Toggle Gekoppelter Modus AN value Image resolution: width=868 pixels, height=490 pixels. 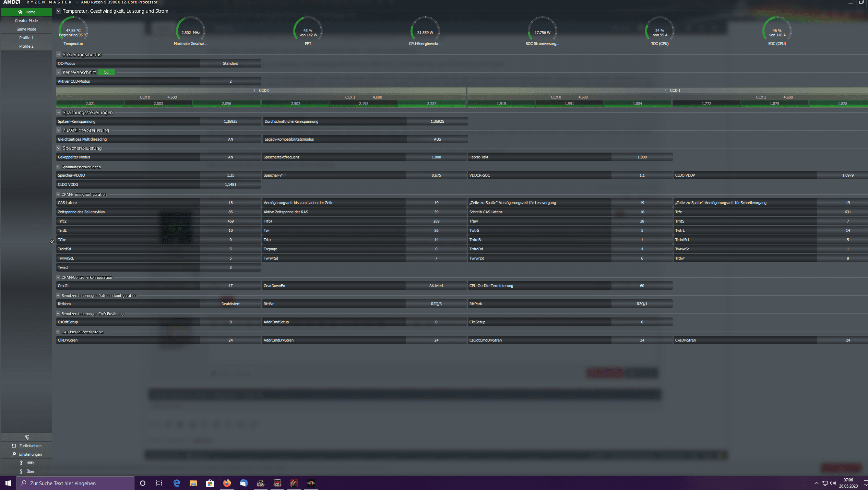coord(230,157)
